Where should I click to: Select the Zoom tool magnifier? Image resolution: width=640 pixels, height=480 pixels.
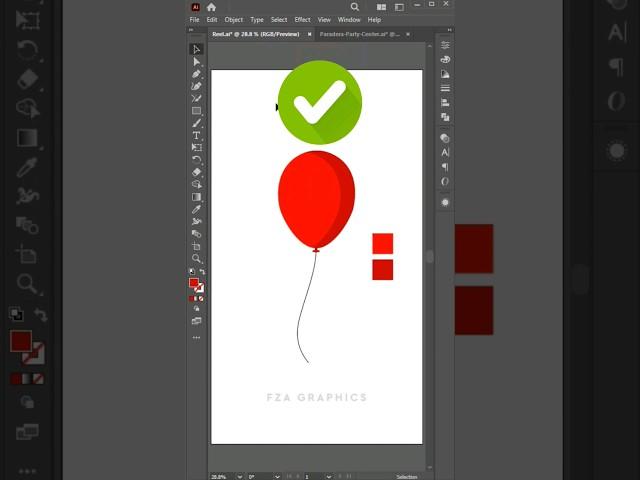(196, 258)
